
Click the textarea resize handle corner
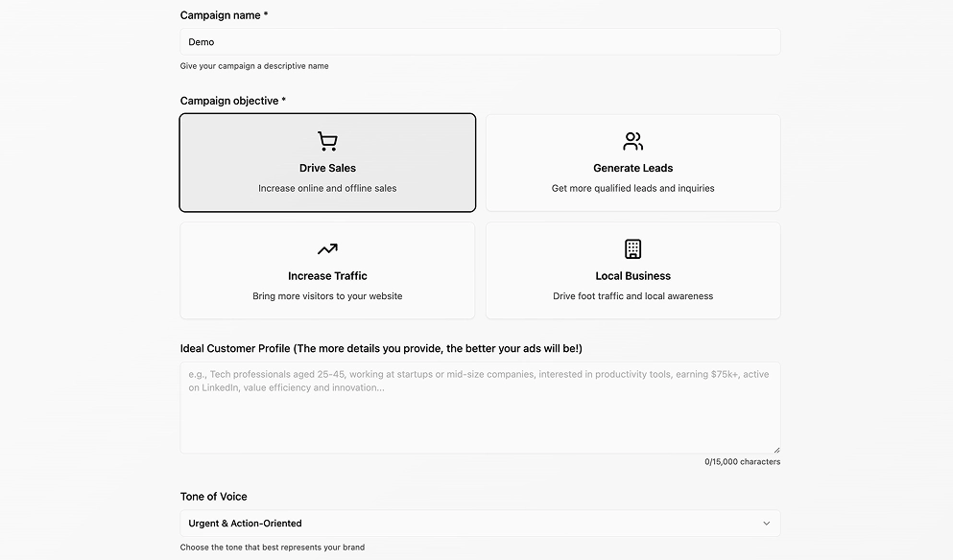(775, 449)
